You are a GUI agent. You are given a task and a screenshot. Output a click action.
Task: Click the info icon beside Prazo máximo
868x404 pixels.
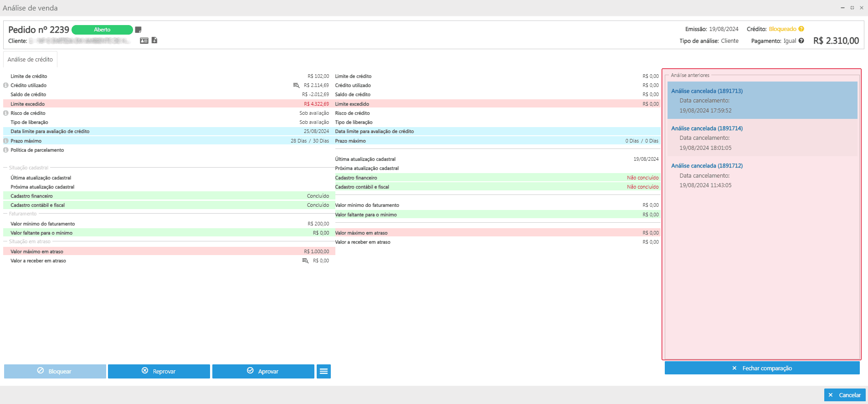tap(6, 141)
